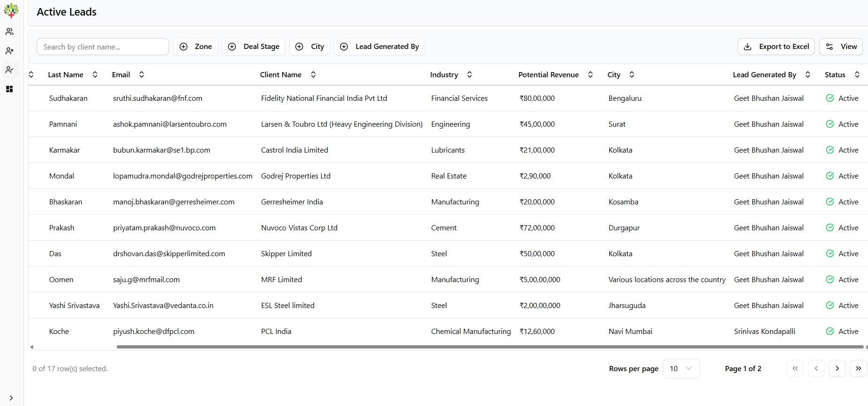Click the leftmost partially hidden column sort arrows
This screenshot has width=868, height=406.
coord(31,74)
